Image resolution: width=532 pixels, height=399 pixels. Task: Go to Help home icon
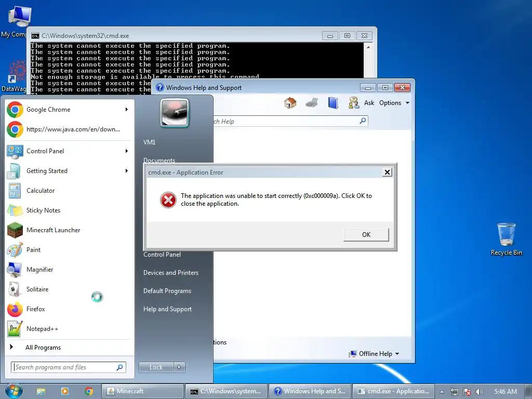[290, 102]
